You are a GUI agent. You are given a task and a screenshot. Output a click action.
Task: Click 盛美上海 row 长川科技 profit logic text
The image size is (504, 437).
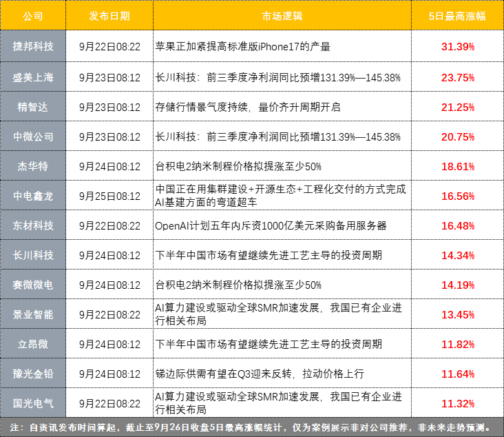[277, 78]
